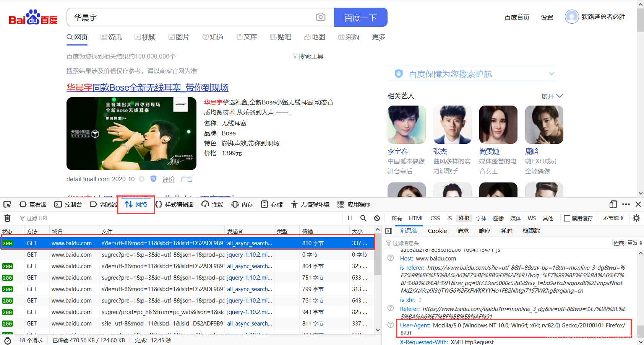
Task: Open the Console (控制台) panel
Action: pos(68,204)
